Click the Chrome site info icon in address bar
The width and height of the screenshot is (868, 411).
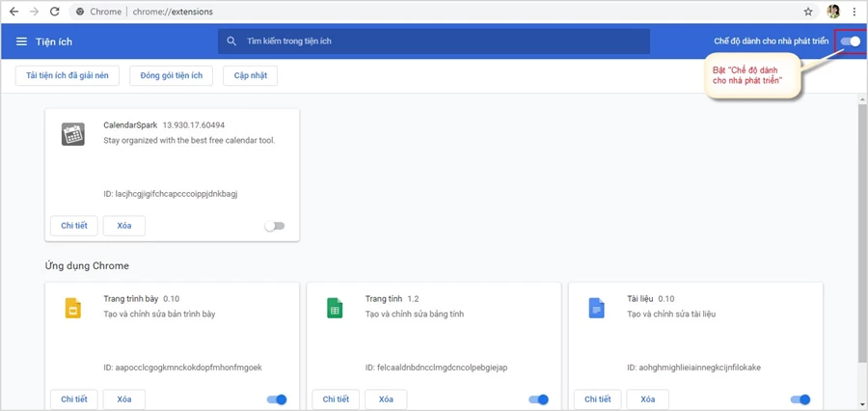80,12
